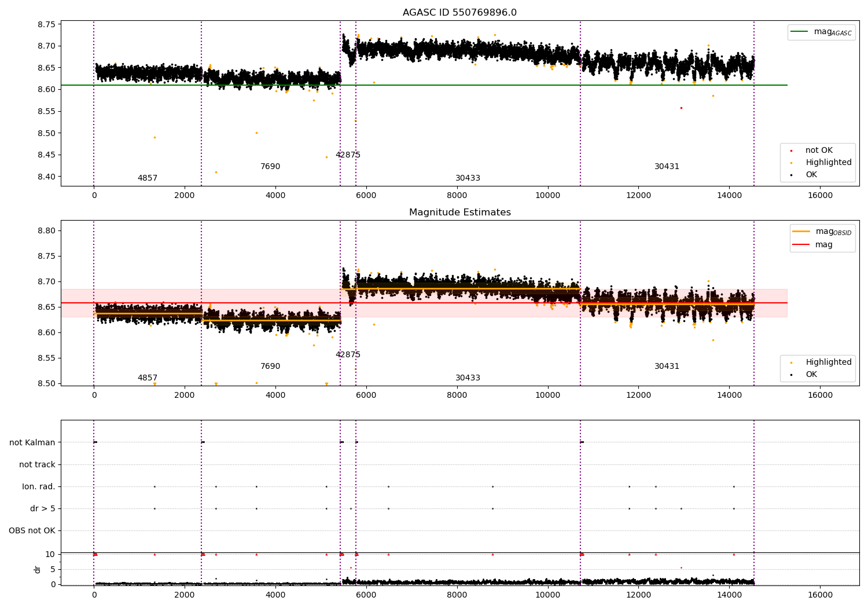Click the 8.45 y-tick label
This screenshot has height=608, width=868.
pos(46,155)
